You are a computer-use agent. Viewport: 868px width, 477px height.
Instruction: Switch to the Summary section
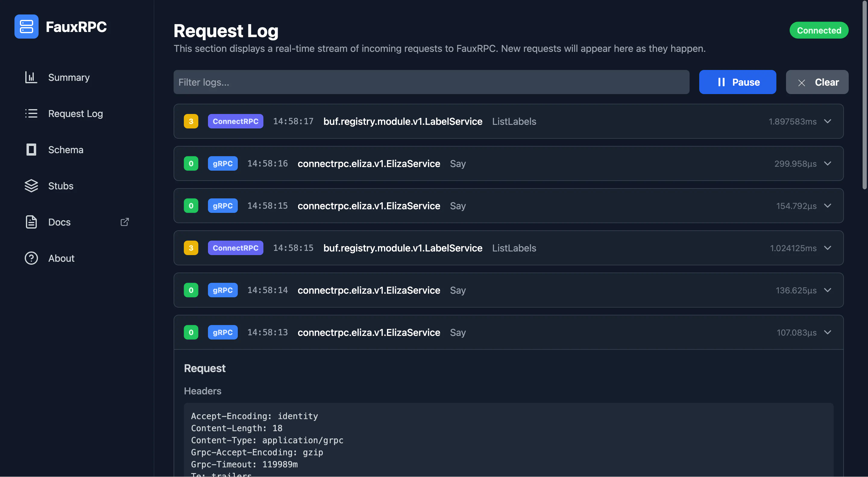click(69, 77)
